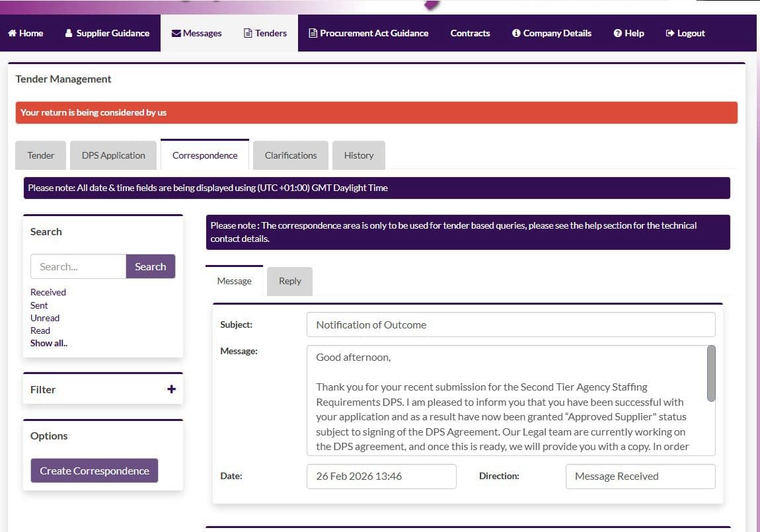Image resolution: width=760 pixels, height=532 pixels.
Task: Show Sent correspondence
Action: point(39,305)
